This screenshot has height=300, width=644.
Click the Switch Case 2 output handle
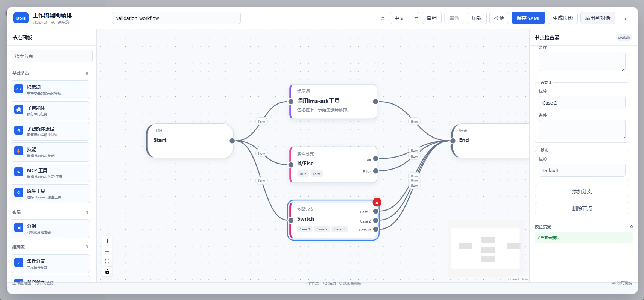[x=375, y=221]
